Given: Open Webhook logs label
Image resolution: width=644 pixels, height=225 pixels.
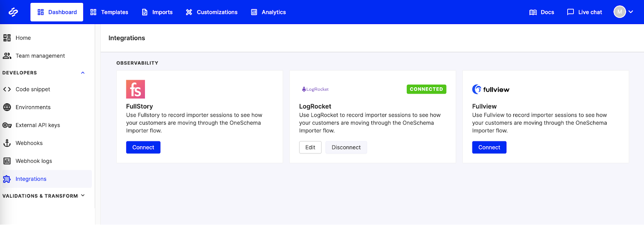Looking at the screenshot, I should tap(34, 161).
